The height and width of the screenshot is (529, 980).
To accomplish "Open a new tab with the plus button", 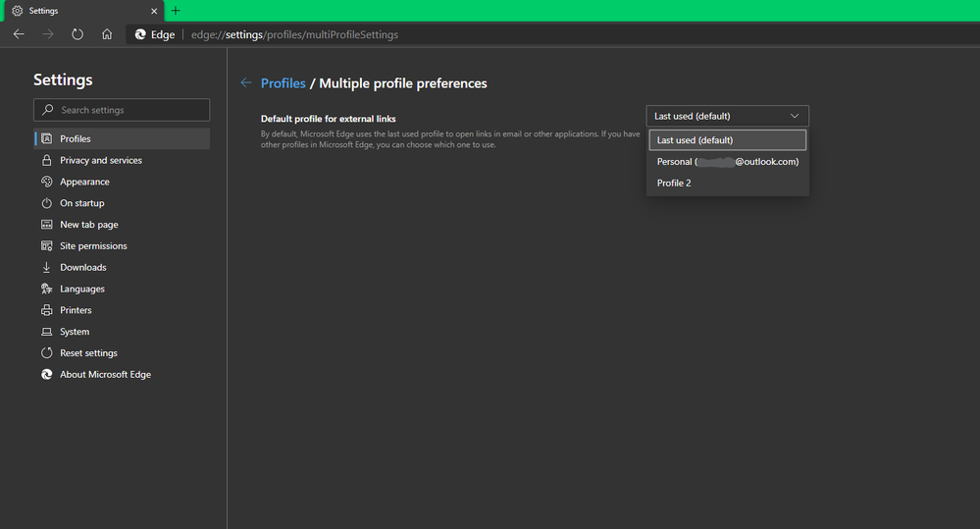I will point(176,11).
